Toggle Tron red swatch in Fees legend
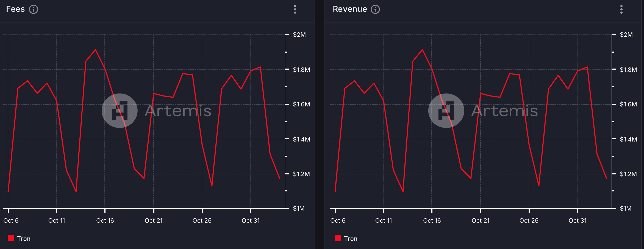The width and height of the screenshot is (644, 249). (11, 238)
